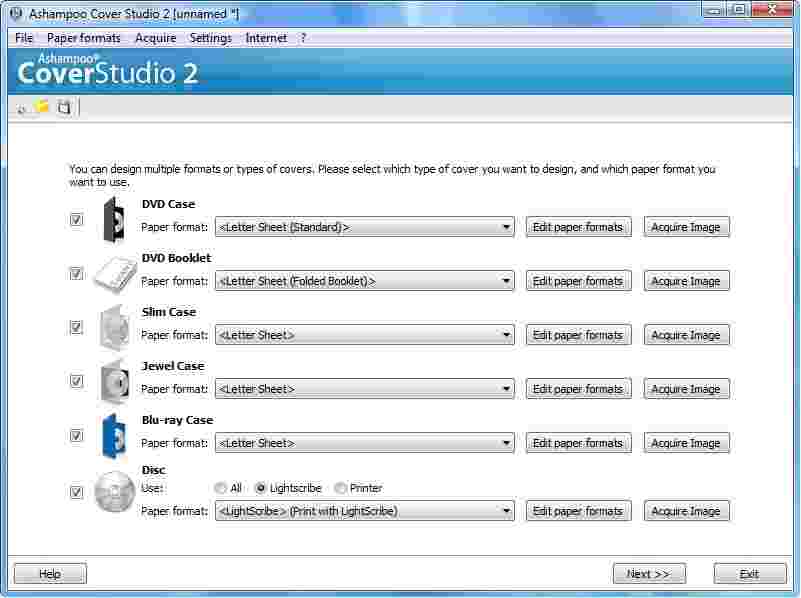This screenshot has height=598, width=801.
Task: Click the DVD Case icon image
Action: click(x=114, y=220)
